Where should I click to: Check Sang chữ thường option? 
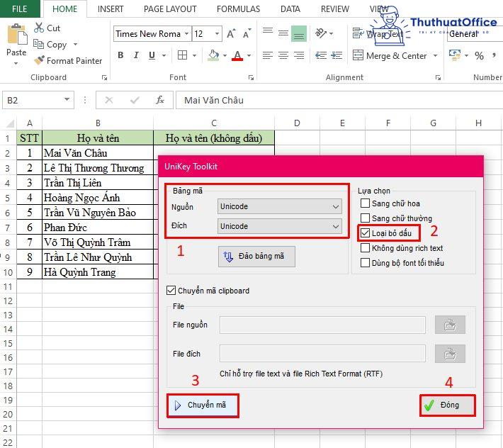[365, 218]
